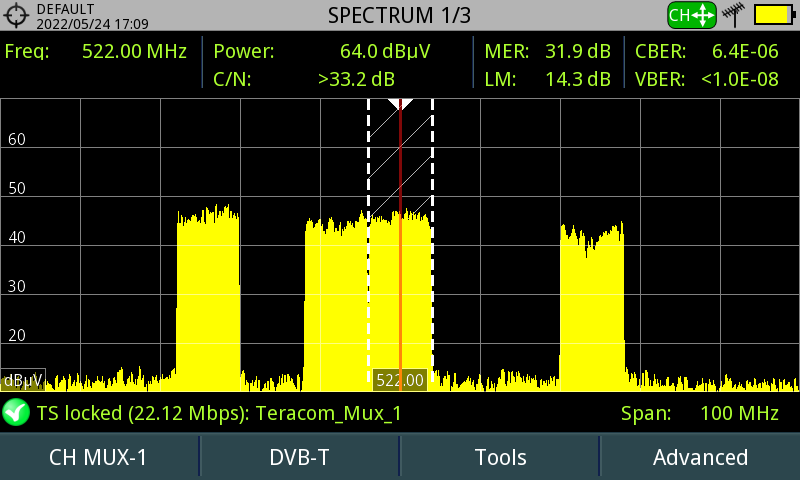
Task: Select the 522.00 MHz frequency value
Action: [x=134, y=52]
